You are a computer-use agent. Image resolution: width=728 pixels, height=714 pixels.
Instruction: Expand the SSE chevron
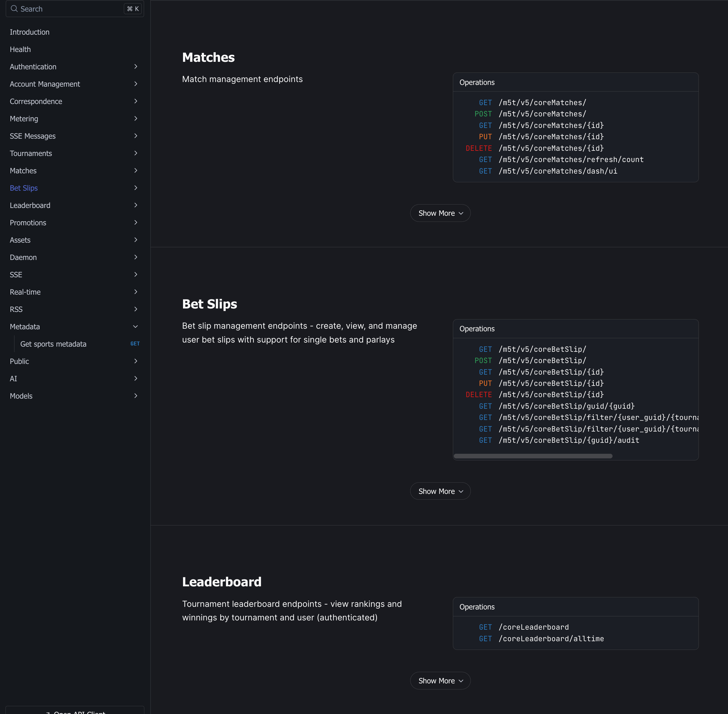(136, 274)
